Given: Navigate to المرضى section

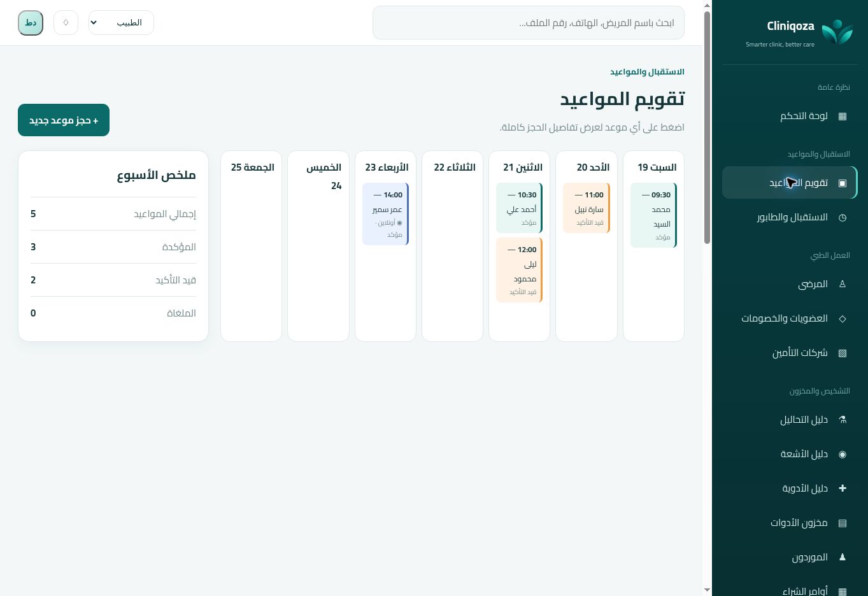Looking at the screenshot, I should [790, 284].
